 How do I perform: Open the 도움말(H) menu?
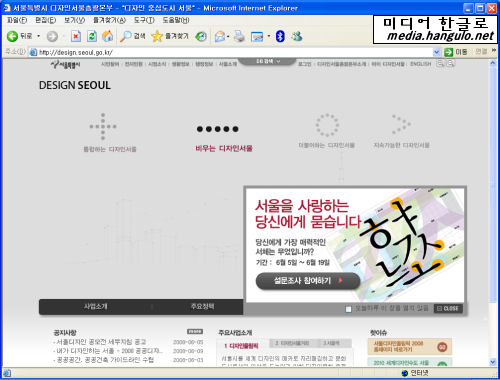point(176,20)
